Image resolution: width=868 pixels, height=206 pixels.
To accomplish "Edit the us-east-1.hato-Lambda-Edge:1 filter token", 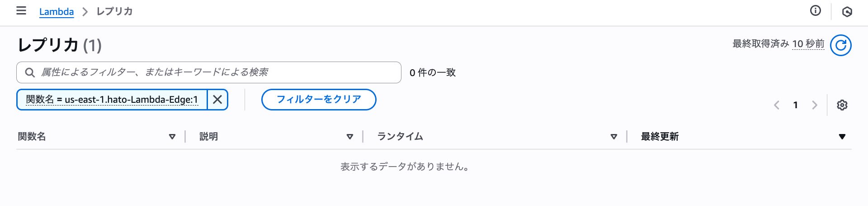I will tap(112, 100).
